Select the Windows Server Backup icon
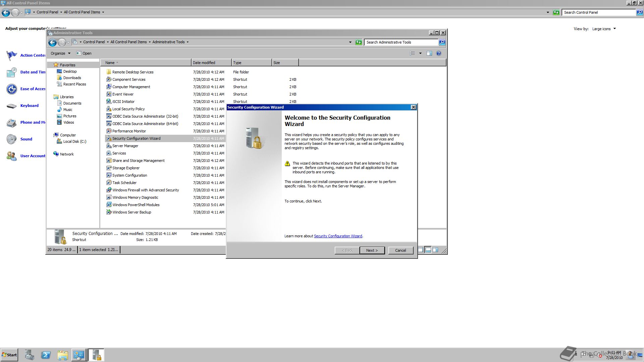 point(109,212)
